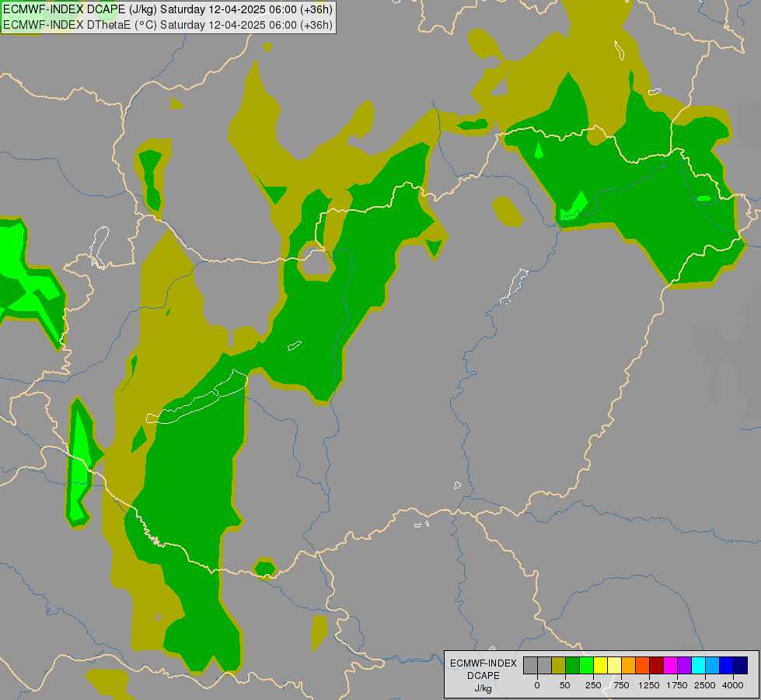Click the legend value label 250
761x700 pixels.
[593, 685]
